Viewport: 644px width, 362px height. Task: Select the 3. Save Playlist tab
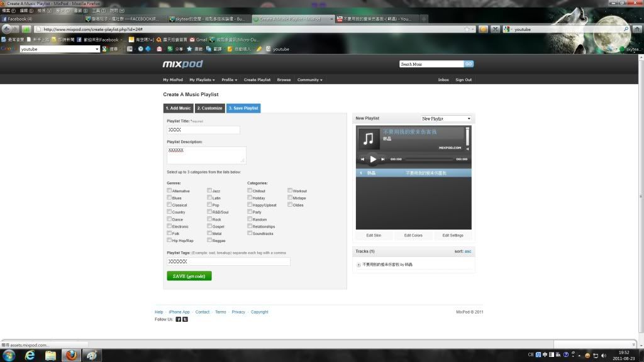coord(243,108)
